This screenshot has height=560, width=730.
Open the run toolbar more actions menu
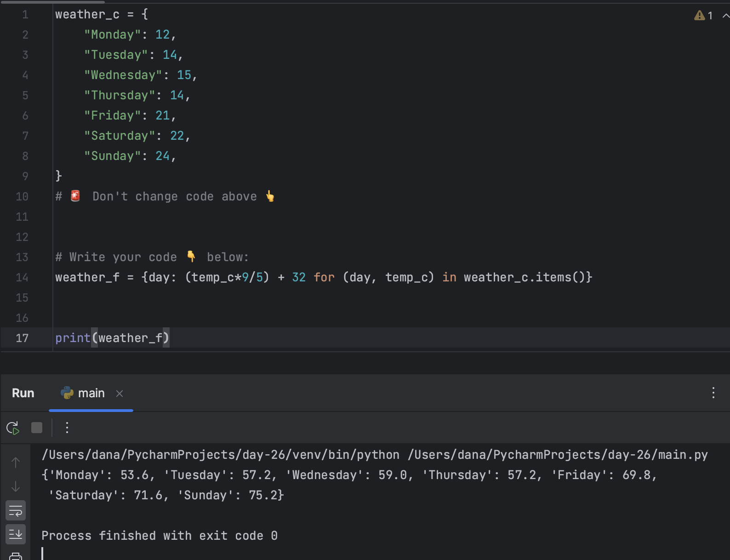[x=67, y=428]
